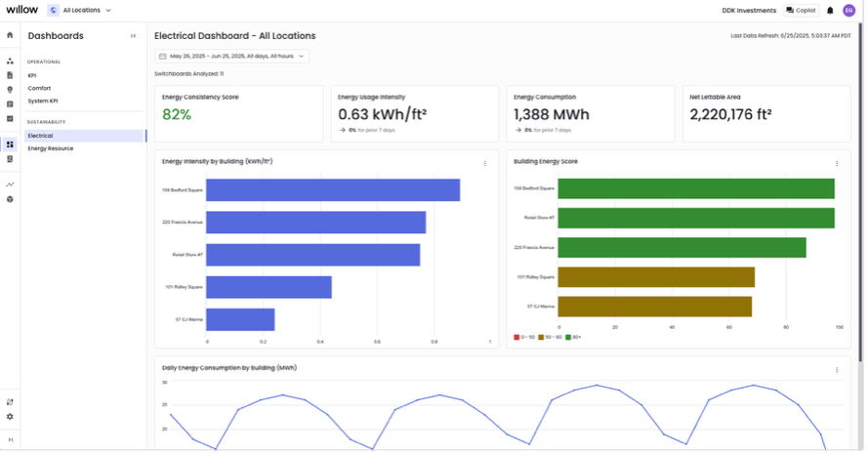Open the date range filter dropdown
Viewport: 868px width, 453px height.
(x=232, y=57)
